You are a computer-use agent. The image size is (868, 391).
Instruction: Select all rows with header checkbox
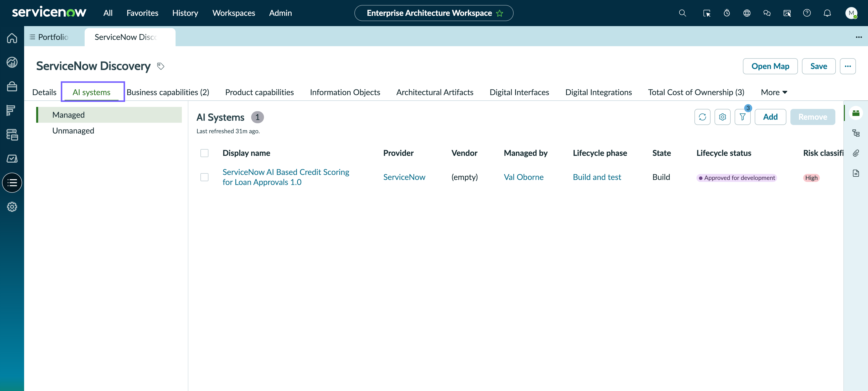point(204,153)
